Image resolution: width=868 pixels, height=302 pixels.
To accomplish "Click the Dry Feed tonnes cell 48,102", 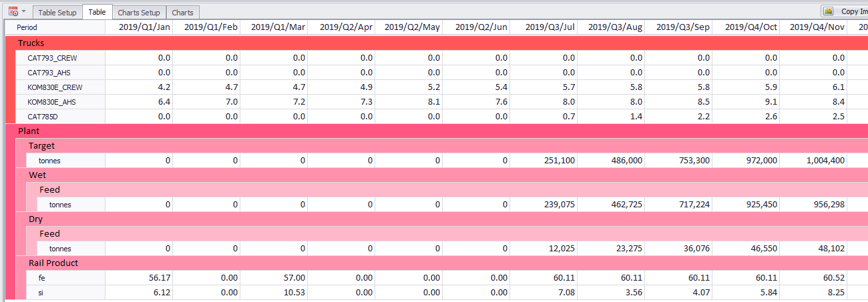I will (813, 248).
